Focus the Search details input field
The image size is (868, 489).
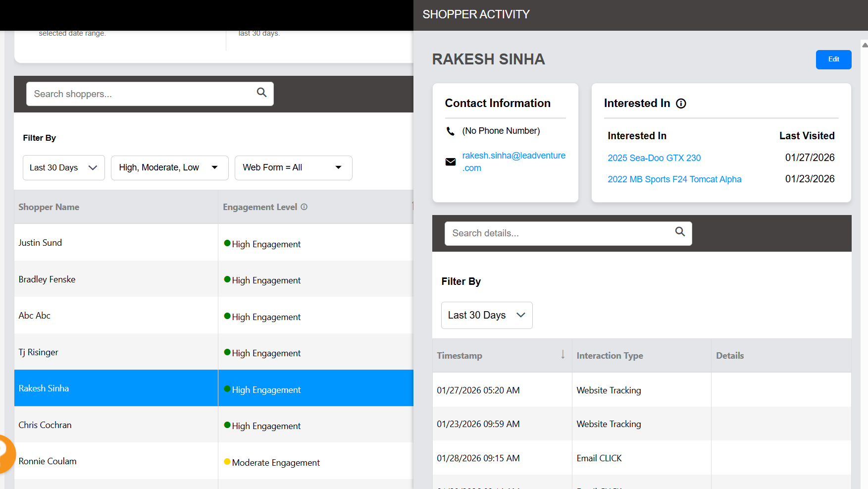point(560,233)
